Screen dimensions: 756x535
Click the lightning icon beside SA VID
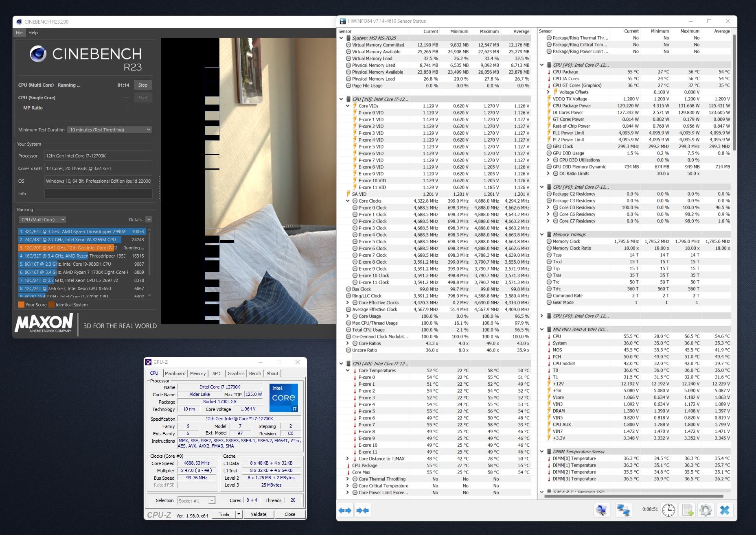(x=348, y=194)
